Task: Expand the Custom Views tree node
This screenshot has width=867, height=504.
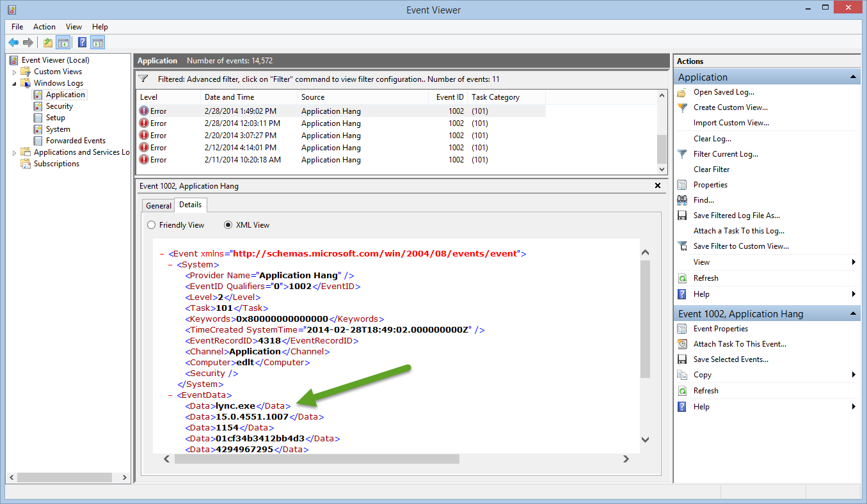Action: (x=14, y=72)
